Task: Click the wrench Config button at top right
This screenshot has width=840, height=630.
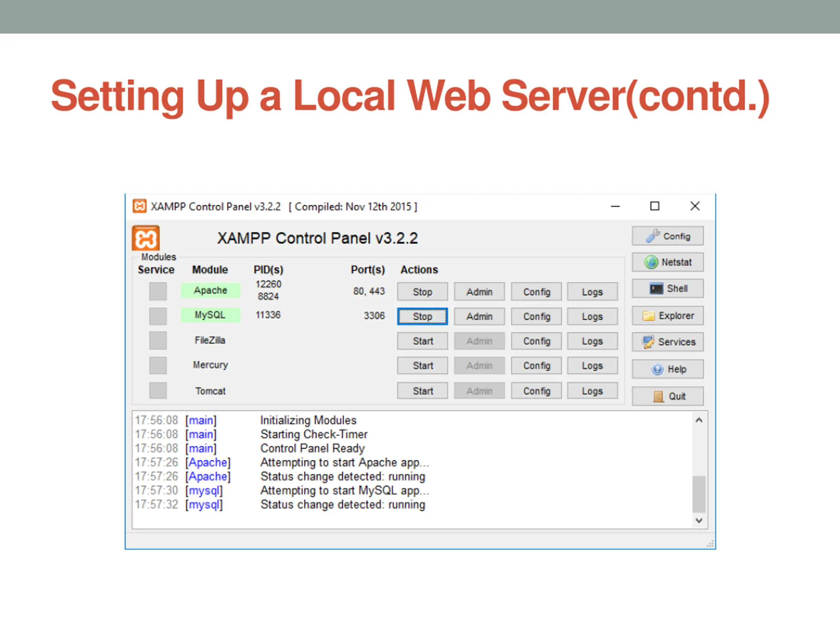Action: pos(668,236)
